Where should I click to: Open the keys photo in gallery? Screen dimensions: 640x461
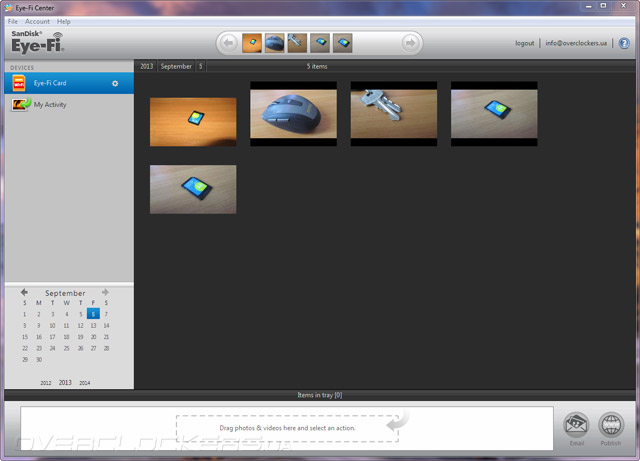[x=394, y=114]
